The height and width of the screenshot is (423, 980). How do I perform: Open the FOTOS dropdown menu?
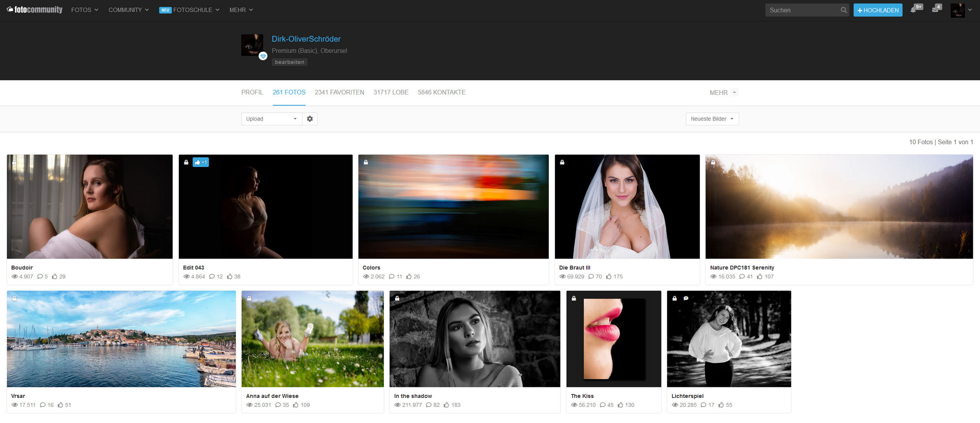click(85, 10)
